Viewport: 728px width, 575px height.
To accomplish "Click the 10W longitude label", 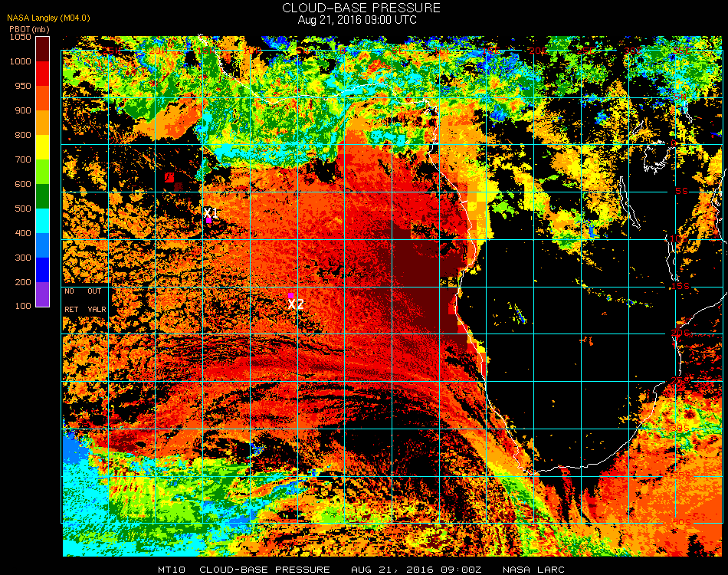I will pos(253,50).
